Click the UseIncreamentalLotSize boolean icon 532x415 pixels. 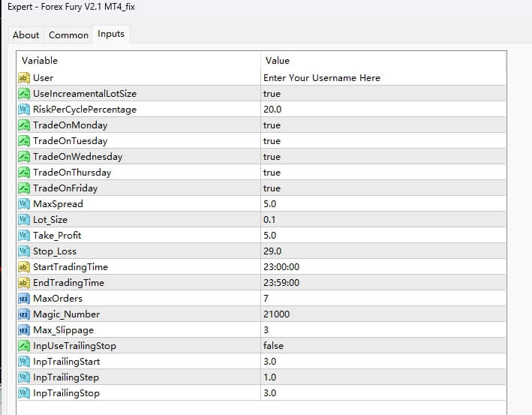(x=24, y=93)
